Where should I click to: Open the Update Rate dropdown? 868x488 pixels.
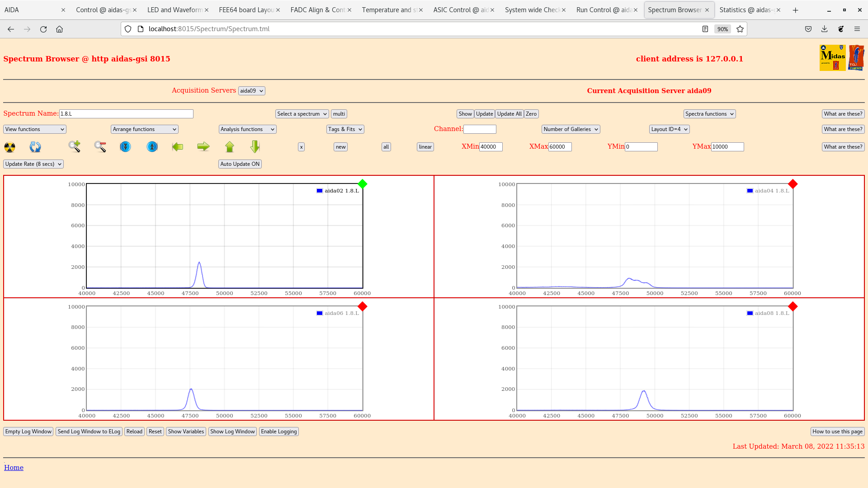[x=33, y=164]
